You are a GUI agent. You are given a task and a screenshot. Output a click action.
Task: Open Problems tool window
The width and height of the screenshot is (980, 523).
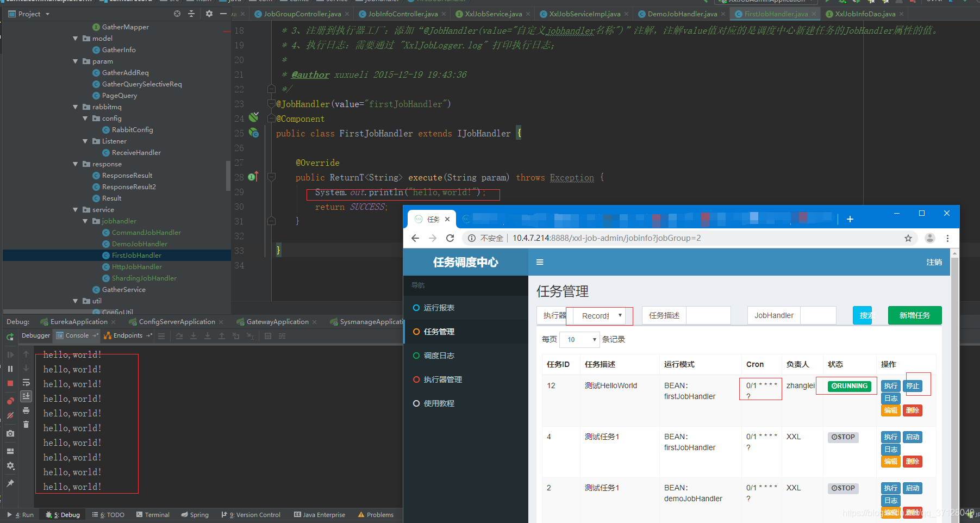(376, 515)
